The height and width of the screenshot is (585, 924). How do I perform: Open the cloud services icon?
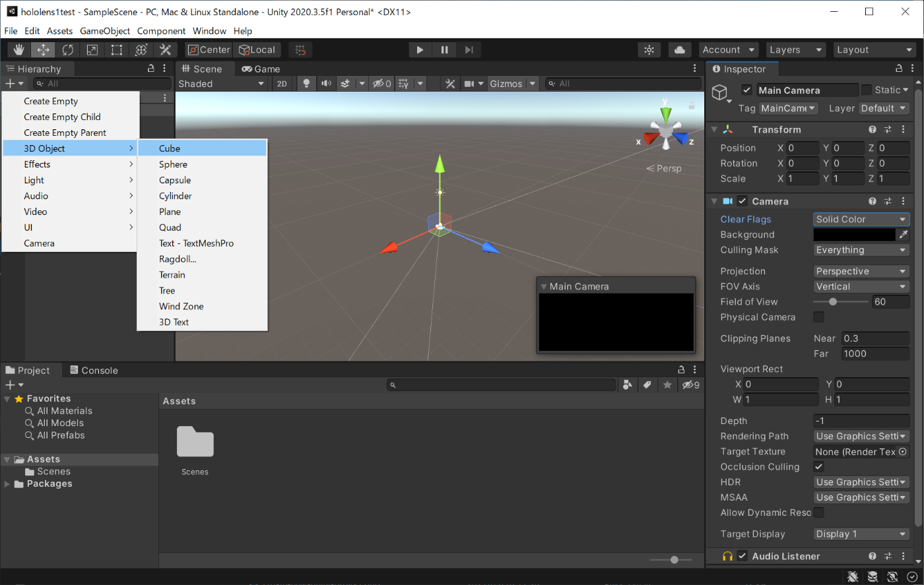(x=679, y=49)
